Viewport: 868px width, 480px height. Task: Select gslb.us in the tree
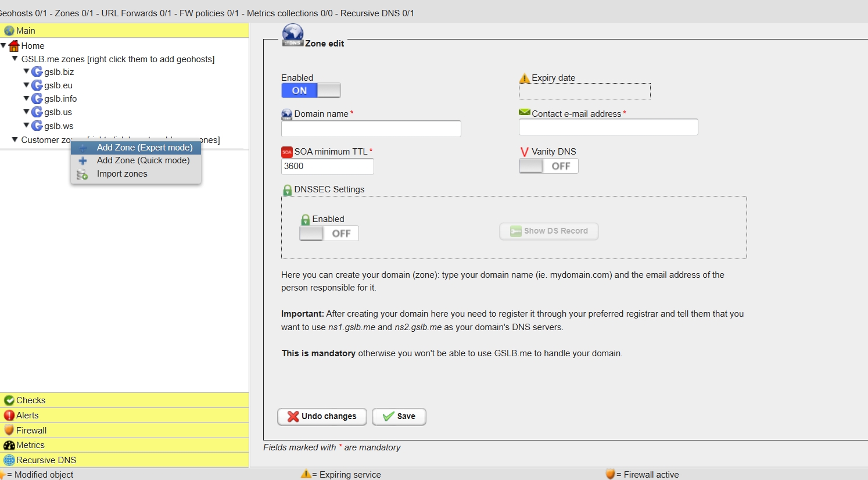(x=58, y=112)
